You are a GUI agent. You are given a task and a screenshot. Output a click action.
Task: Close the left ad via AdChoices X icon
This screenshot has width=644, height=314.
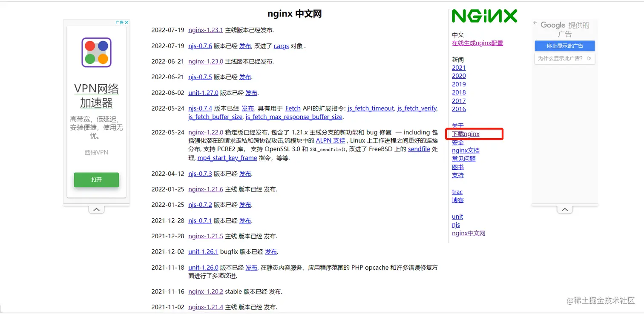(126, 23)
